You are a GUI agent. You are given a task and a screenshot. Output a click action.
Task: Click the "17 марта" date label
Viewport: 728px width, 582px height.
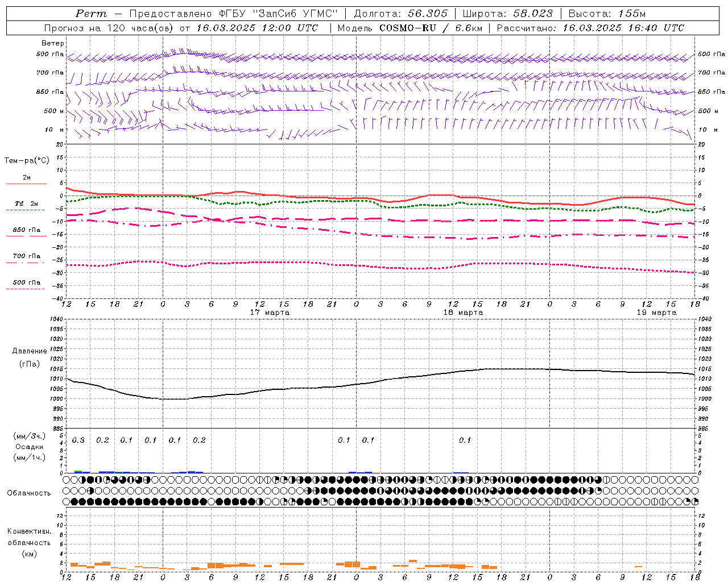coord(270,313)
